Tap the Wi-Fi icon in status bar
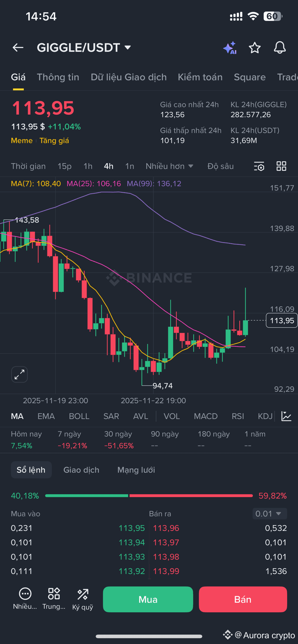Viewport: 298px width, 644px height. pyautogui.click(x=253, y=17)
